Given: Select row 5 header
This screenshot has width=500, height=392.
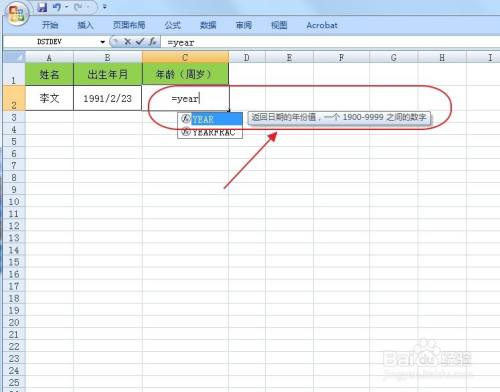Looking at the screenshot, I should [x=14, y=141].
